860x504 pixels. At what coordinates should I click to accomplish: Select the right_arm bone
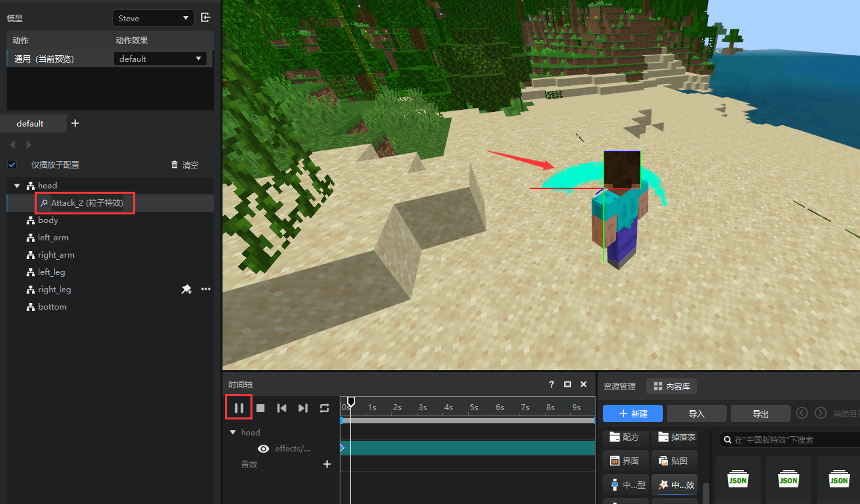tap(56, 254)
